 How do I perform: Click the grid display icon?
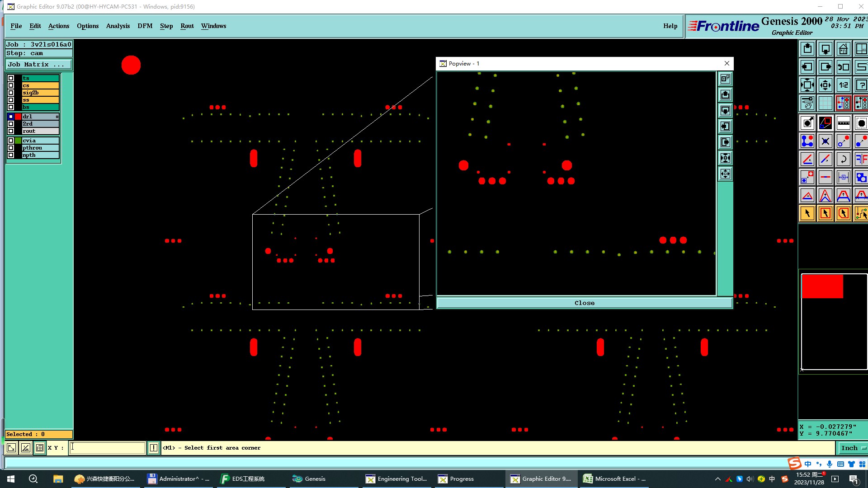coord(825,103)
